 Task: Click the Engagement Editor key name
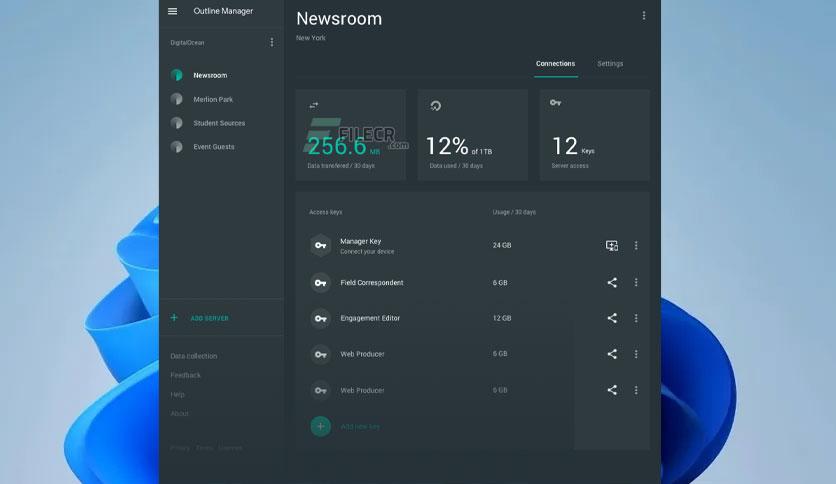370,318
